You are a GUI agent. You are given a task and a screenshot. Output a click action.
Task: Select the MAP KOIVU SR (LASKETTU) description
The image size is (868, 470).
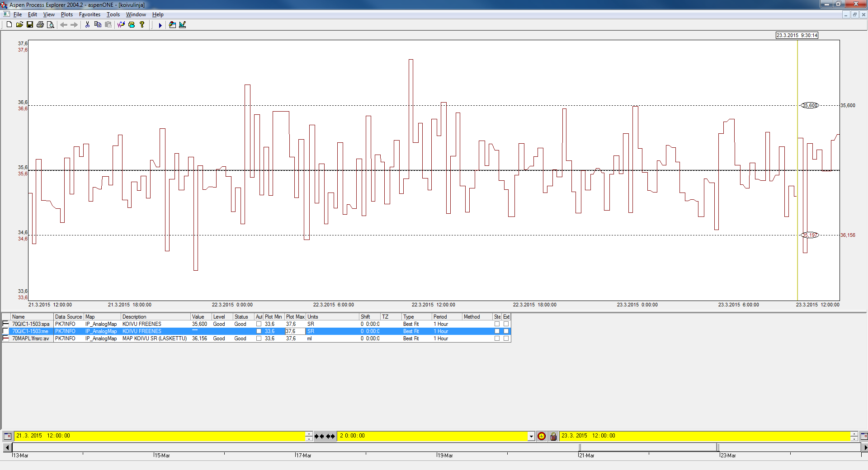click(x=155, y=338)
